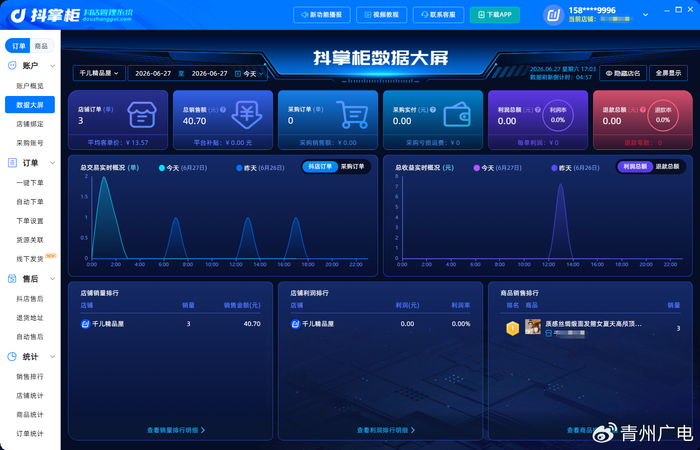
Task: Open 商品统计 in sidebar
Action: [30, 415]
